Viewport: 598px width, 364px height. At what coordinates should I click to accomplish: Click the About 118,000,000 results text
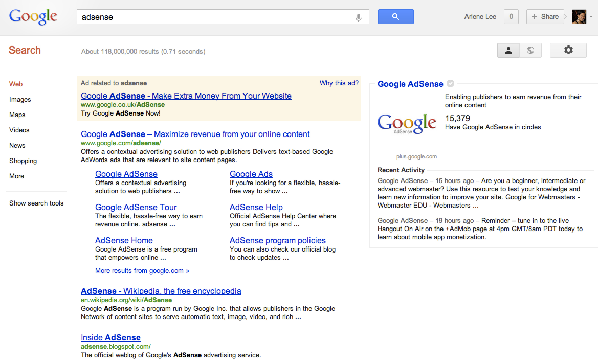tap(143, 52)
